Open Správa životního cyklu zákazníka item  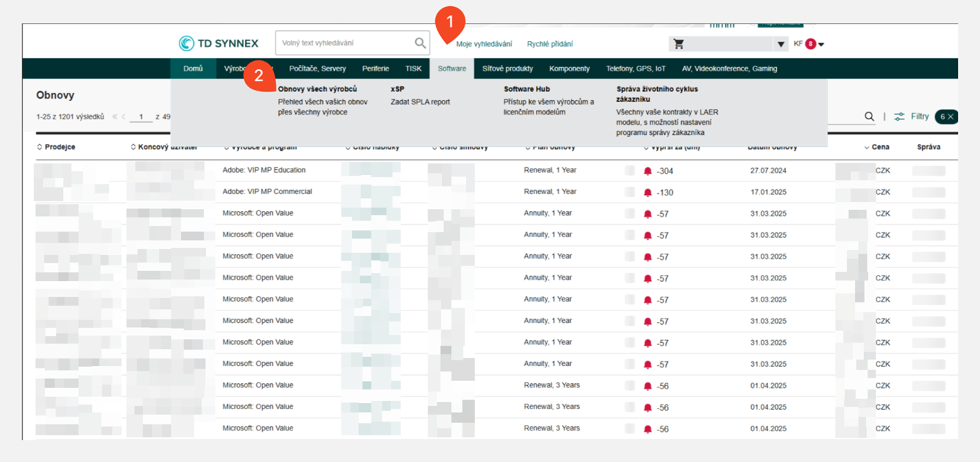tap(657, 94)
